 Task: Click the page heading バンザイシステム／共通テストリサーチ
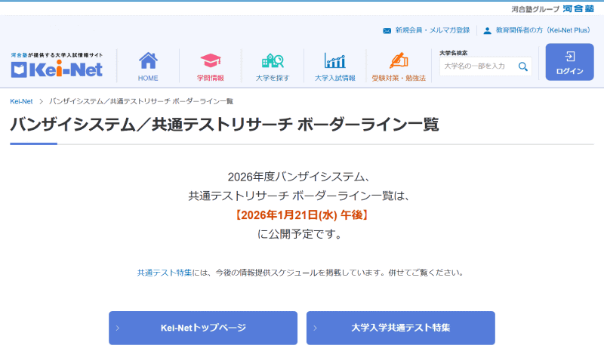(152, 125)
